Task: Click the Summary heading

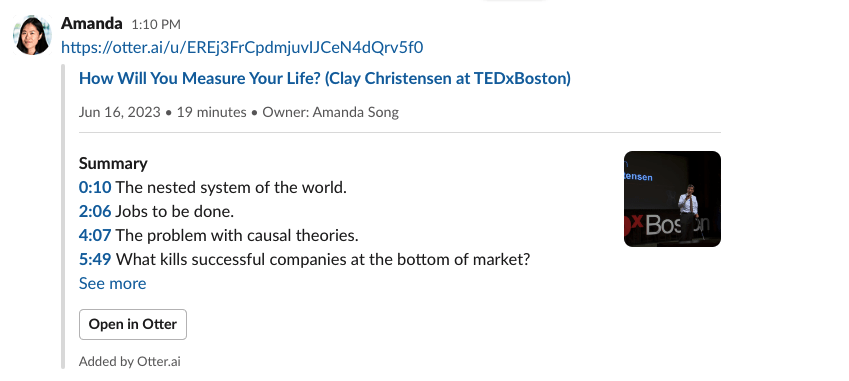Action: 113,163
